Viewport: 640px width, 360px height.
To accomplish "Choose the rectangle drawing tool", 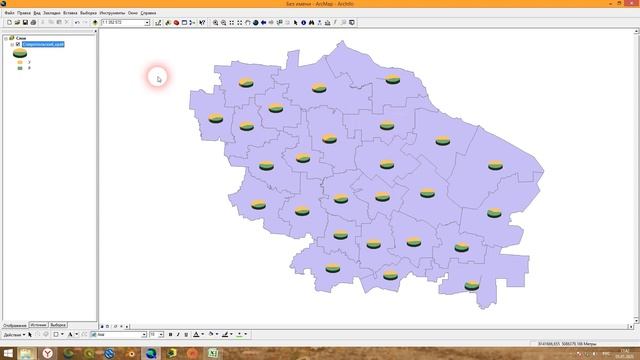I will [x=56, y=335].
